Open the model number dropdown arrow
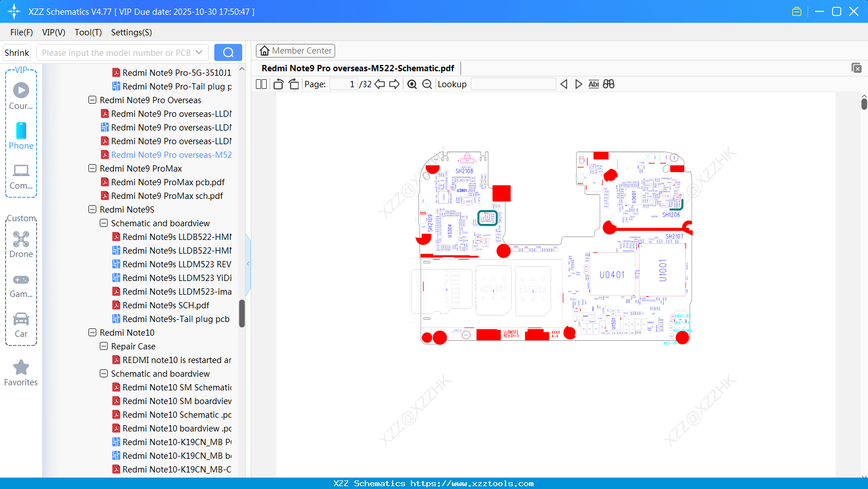 coord(199,52)
